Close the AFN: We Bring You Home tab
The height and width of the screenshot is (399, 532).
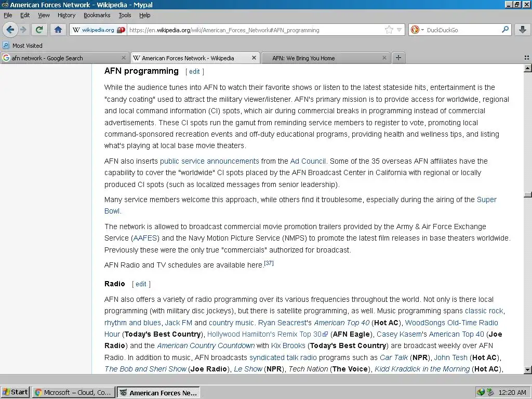coord(384,58)
